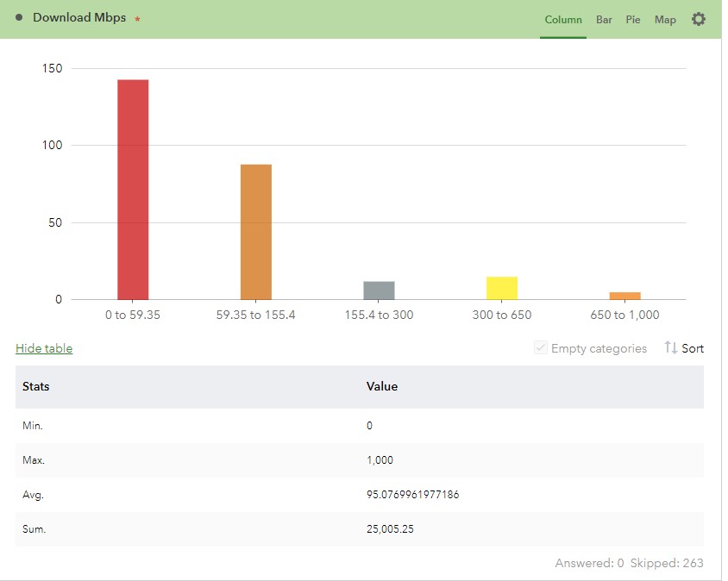Click the average value 95.0769961977186

point(413,495)
